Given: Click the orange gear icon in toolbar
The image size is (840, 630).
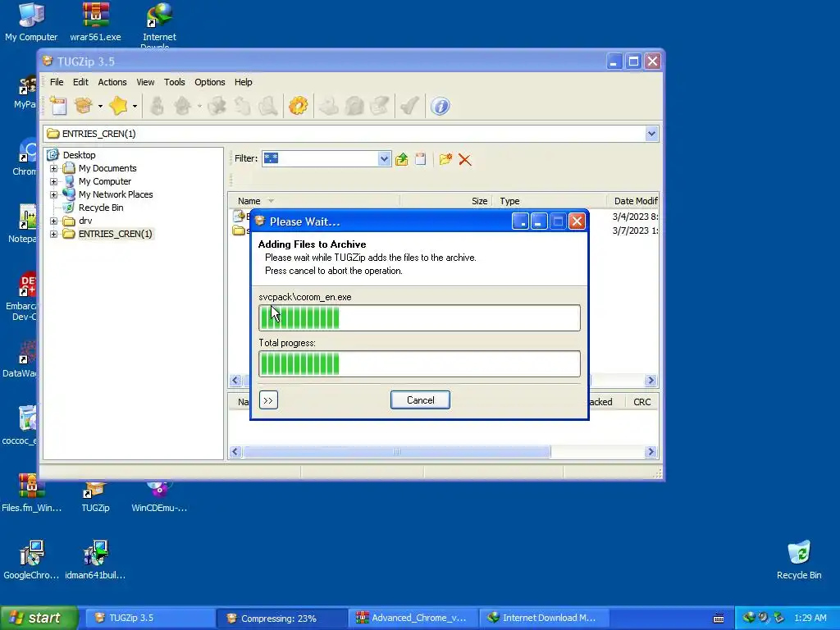Looking at the screenshot, I should pos(299,106).
